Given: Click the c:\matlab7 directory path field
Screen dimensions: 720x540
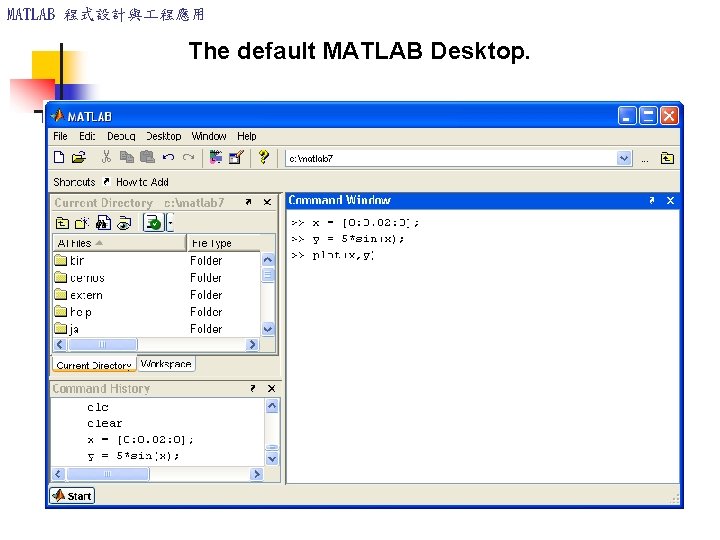Looking at the screenshot, I should pyautogui.click(x=450, y=158).
